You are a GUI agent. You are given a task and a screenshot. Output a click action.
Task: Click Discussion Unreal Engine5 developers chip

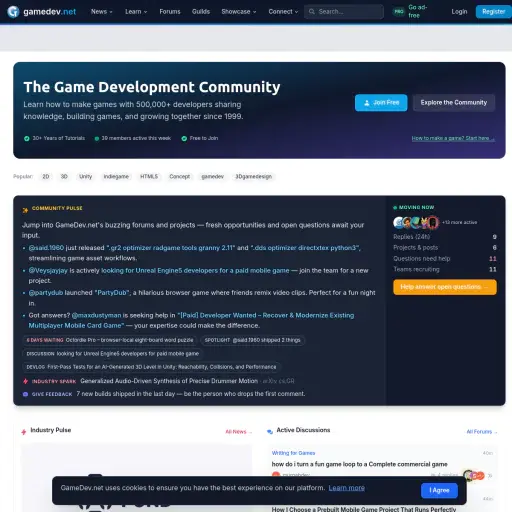[x=113, y=354]
